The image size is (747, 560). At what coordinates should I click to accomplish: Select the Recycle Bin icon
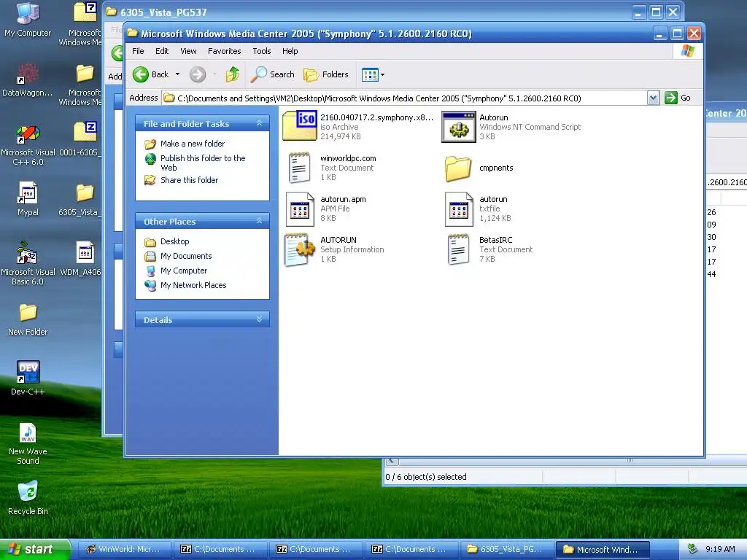click(x=28, y=498)
